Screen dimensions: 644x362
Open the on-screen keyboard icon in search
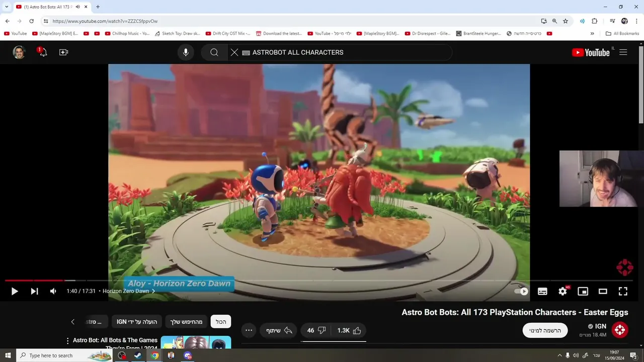[246, 53]
